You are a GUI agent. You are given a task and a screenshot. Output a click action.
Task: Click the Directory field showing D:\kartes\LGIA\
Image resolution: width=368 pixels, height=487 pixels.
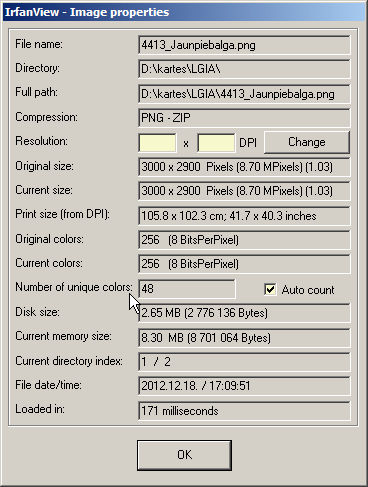click(244, 69)
